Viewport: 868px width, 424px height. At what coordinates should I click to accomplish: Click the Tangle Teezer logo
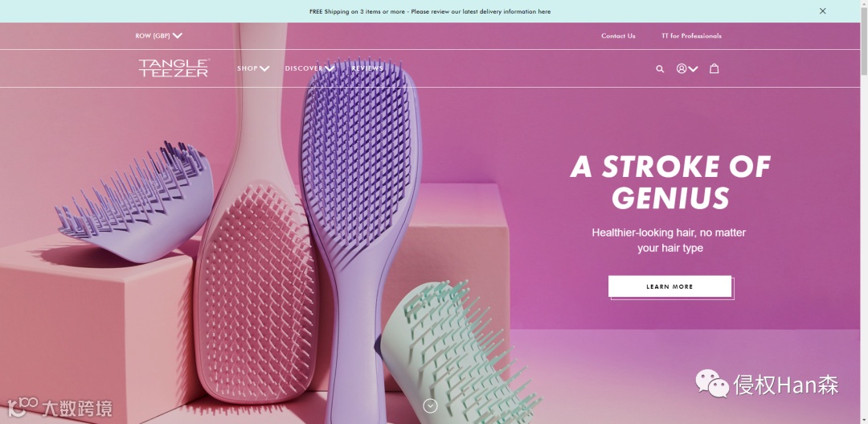[x=174, y=68]
